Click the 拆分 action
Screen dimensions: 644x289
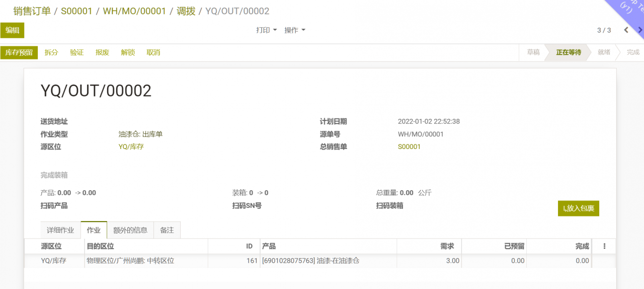coord(51,52)
